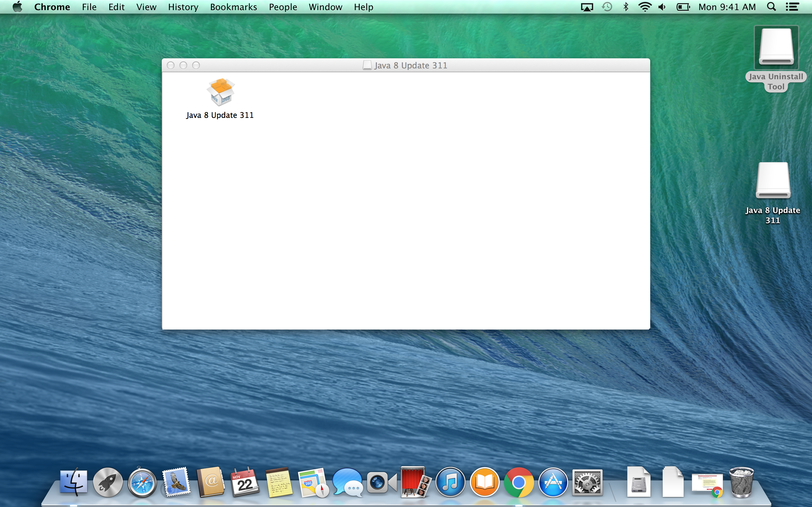Open the Bookmarks menu
Viewport: 812px width, 507px height.
click(233, 7)
